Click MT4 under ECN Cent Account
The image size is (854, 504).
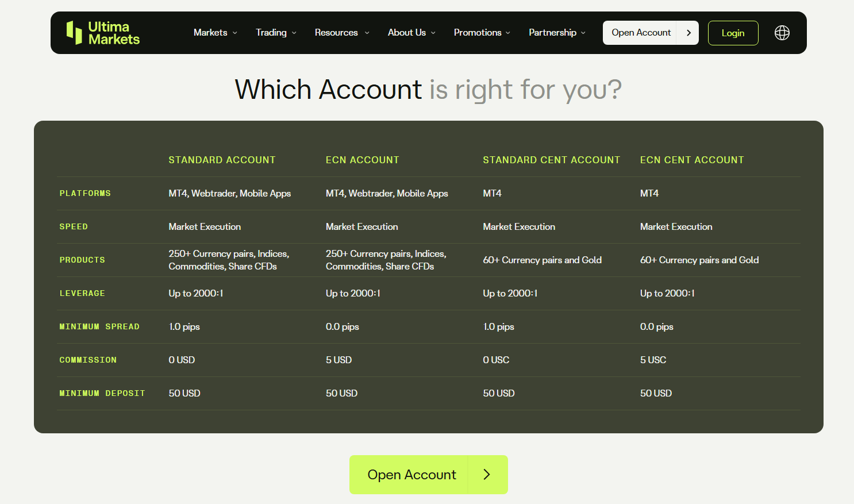[649, 193]
